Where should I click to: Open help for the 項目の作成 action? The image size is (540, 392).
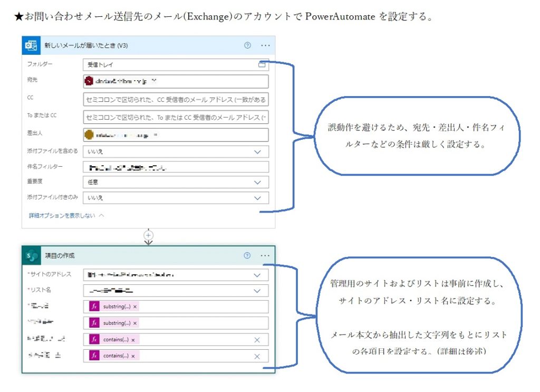(247, 256)
